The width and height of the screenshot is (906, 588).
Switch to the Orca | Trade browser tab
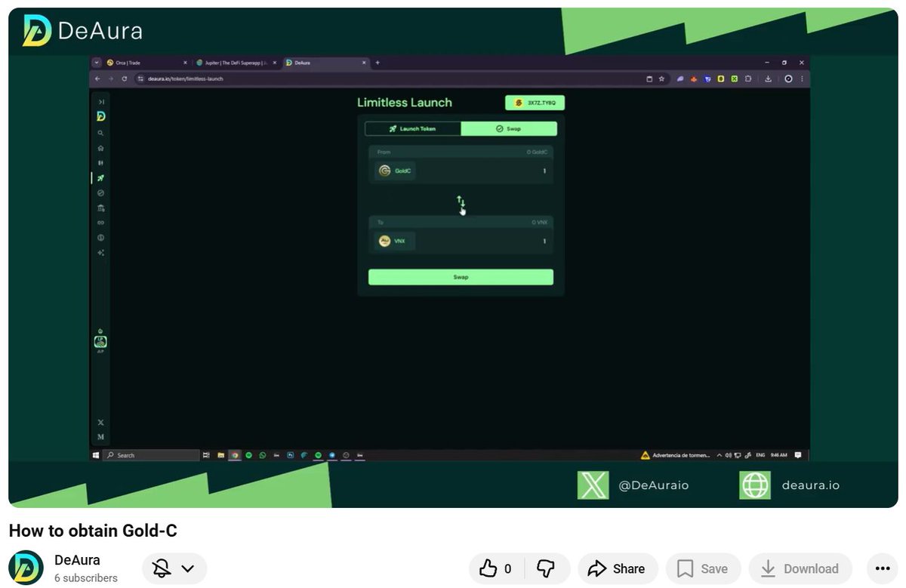147,63
